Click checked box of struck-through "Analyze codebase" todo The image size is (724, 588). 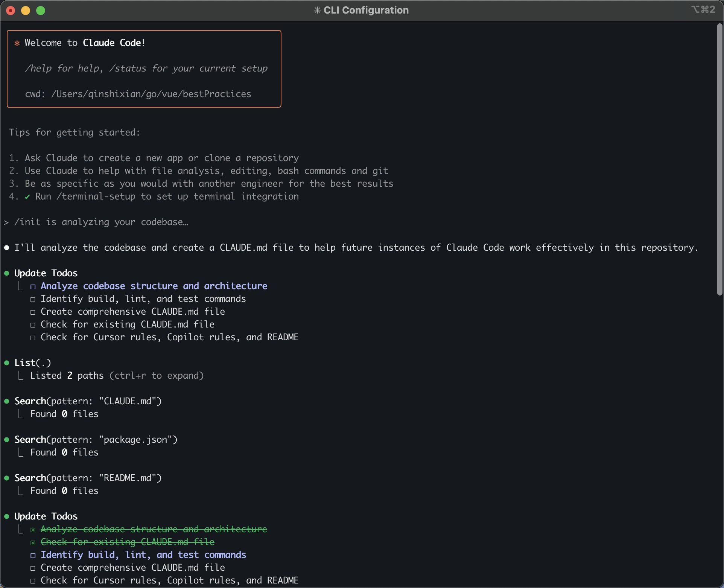(x=33, y=530)
